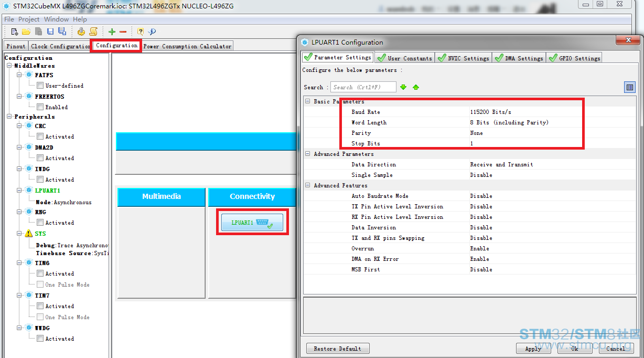Click the New Project toolbar icon
The width and height of the screenshot is (644, 358).
coord(15,31)
